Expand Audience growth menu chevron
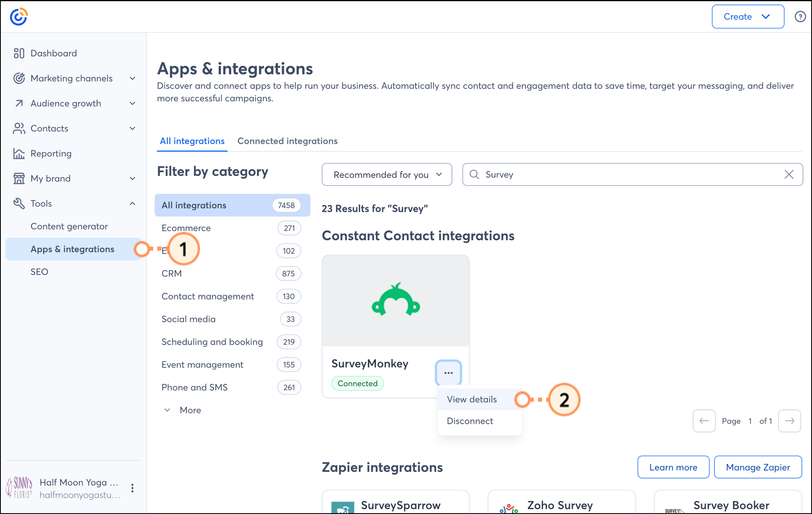 (132, 103)
